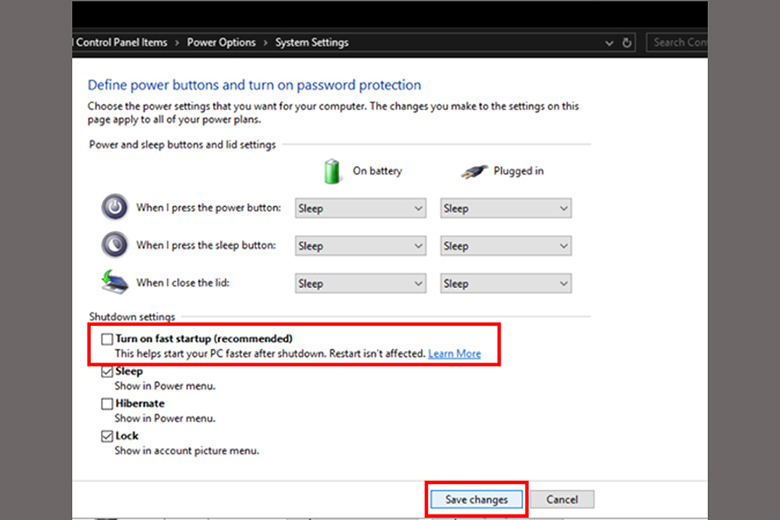Refresh the page using address bar icon
The height and width of the screenshot is (520, 780).
(x=628, y=43)
